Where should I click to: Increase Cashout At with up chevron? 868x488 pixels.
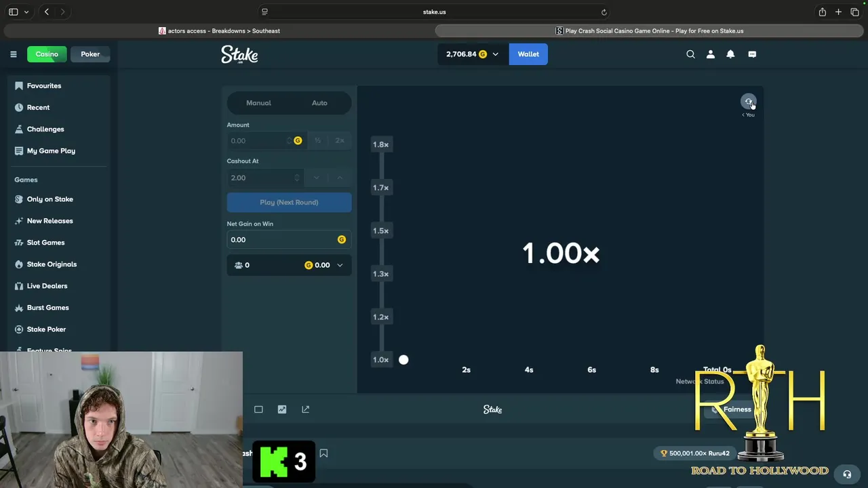tap(340, 178)
